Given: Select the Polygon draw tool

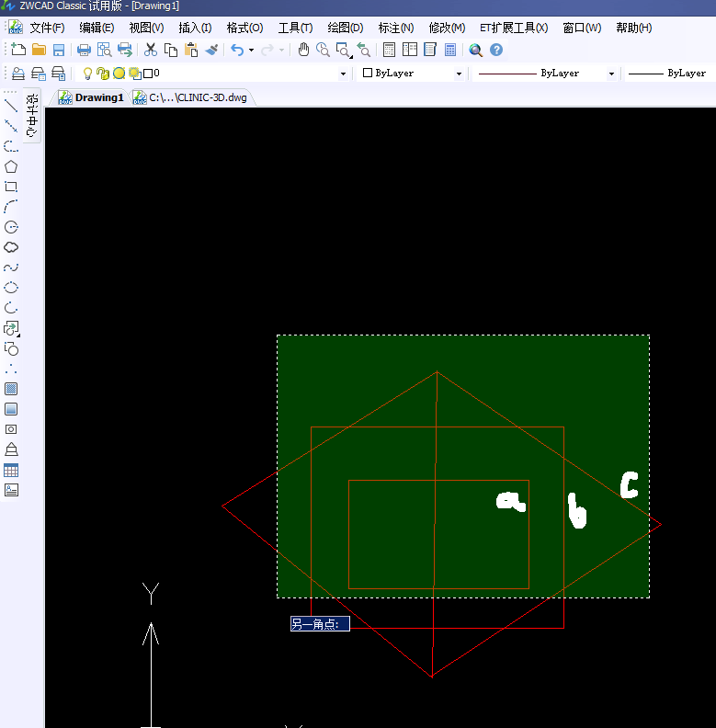Looking at the screenshot, I should (11, 166).
